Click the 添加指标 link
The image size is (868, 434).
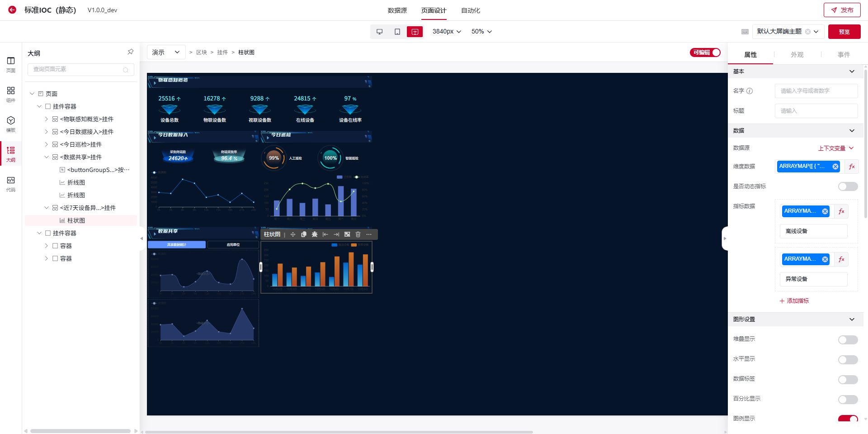794,301
